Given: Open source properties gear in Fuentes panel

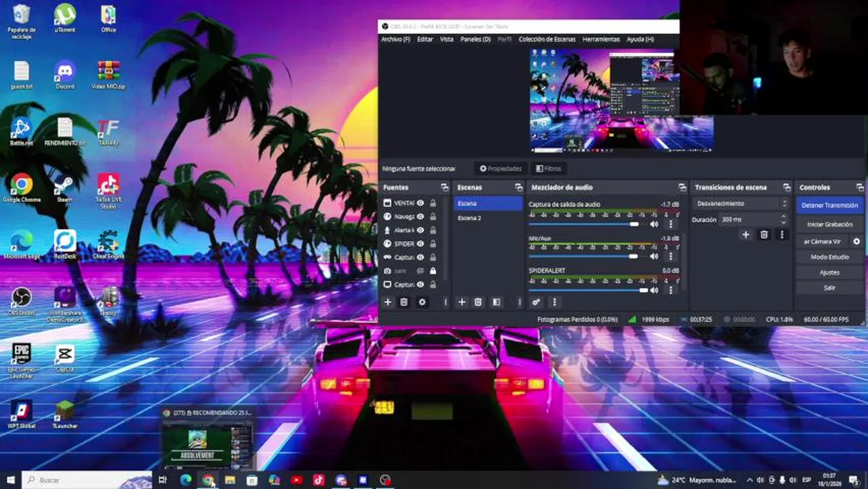Looking at the screenshot, I should 422,302.
